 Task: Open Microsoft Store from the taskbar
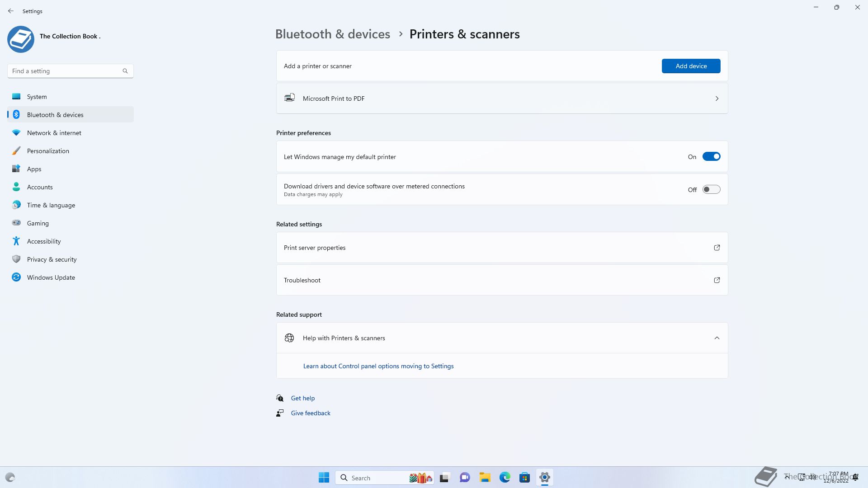(525, 478)
